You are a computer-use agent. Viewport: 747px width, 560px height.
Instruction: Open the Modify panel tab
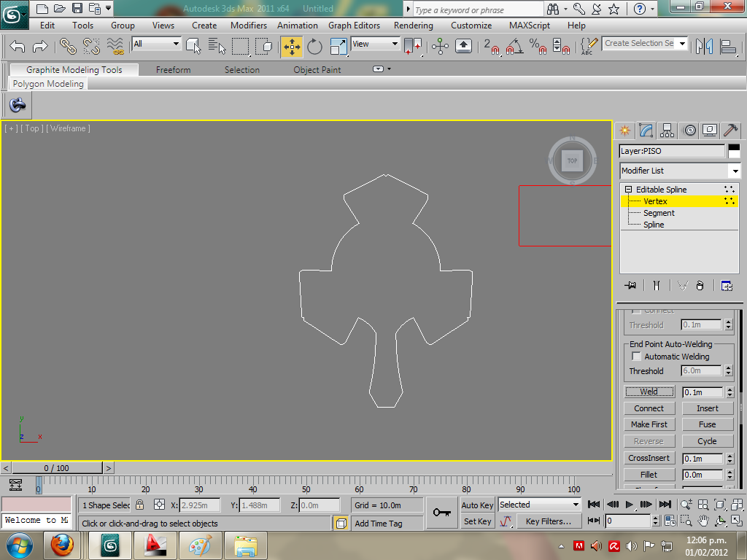pyautogui.click(x=646, y=130)
